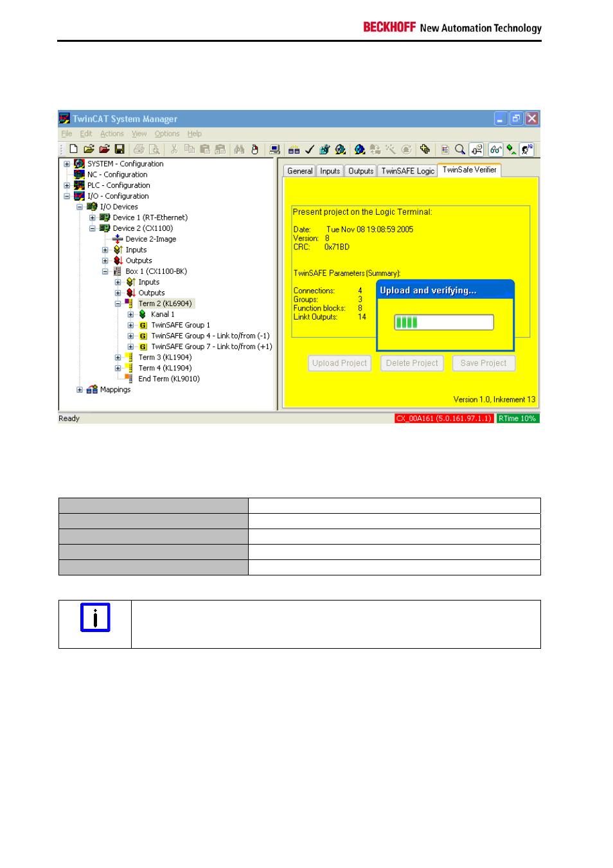Click the green RTime 10% status indicator
The height and width of the screenshot is (868, 613).
[x=518, y=419]
